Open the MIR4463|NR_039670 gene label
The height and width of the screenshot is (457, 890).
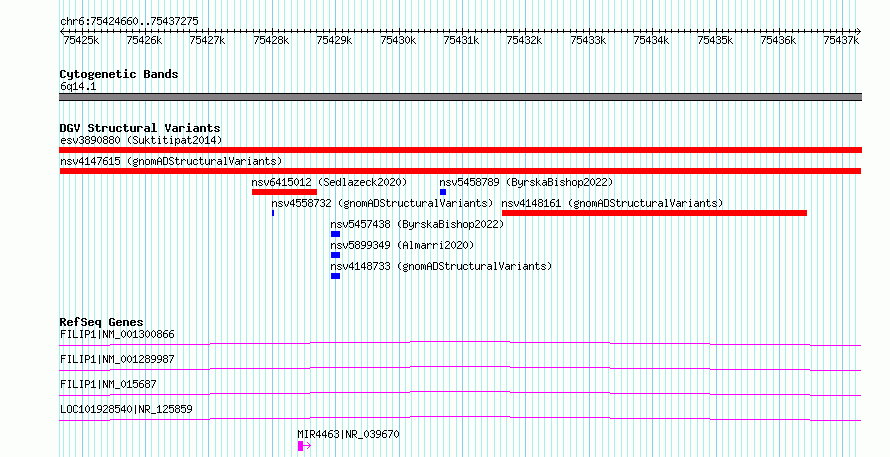[x=349, y=434]
